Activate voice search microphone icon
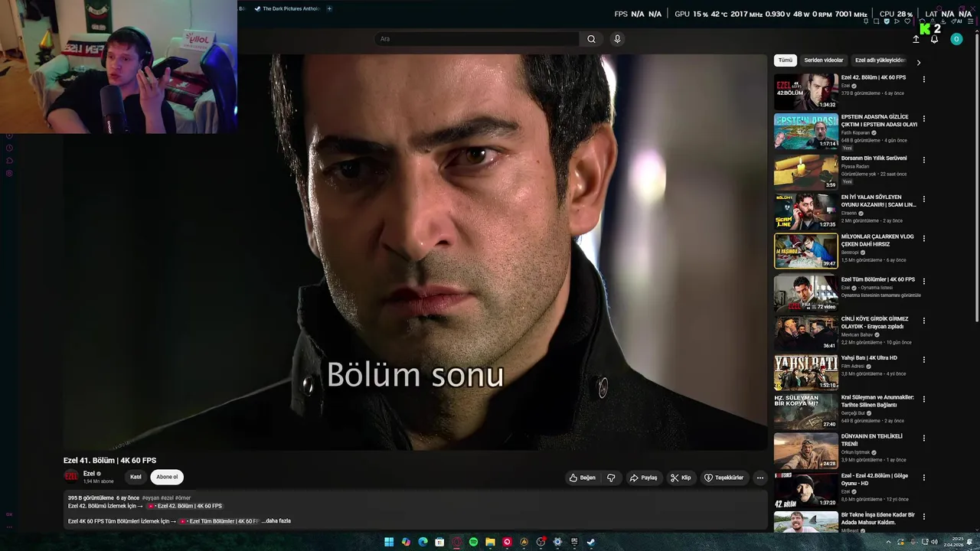The width and height of the screenshot is (980, 551). (617, 39)
